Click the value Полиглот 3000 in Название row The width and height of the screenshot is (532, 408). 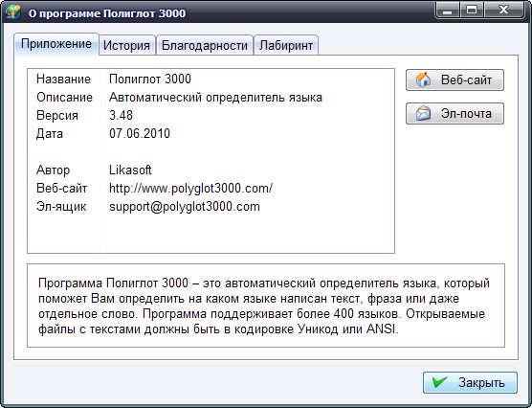tap(150, 79)
